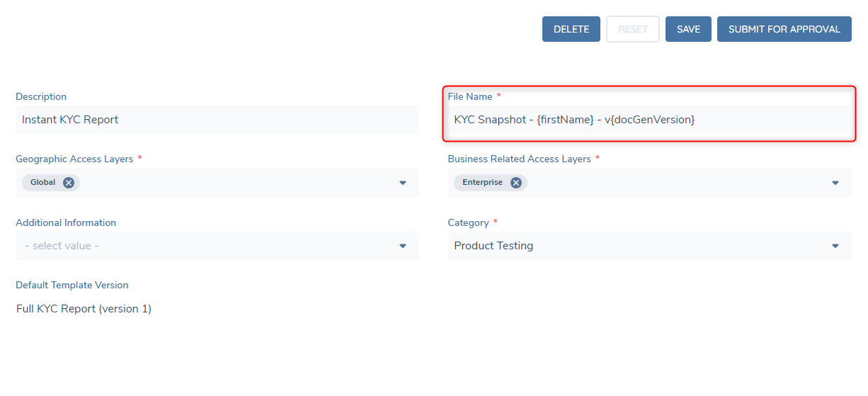Open the Additional Information dropdown arrow
The image size is (868, 396).
point(403,246)
